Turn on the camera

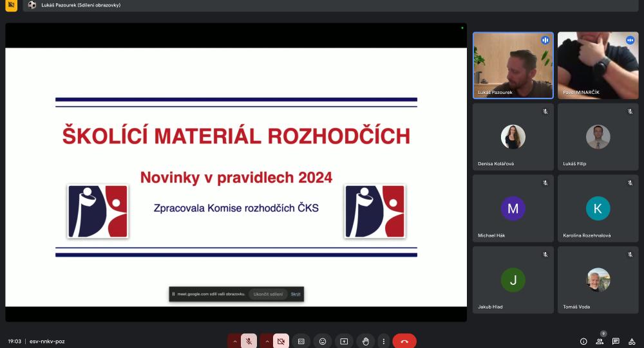[x=281, y=342]
